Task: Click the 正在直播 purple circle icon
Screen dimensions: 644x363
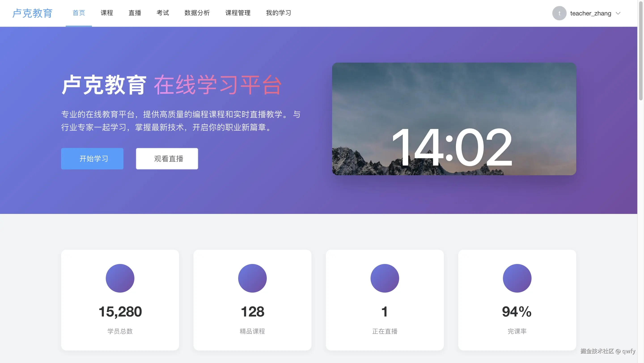Action: [385, 278]
